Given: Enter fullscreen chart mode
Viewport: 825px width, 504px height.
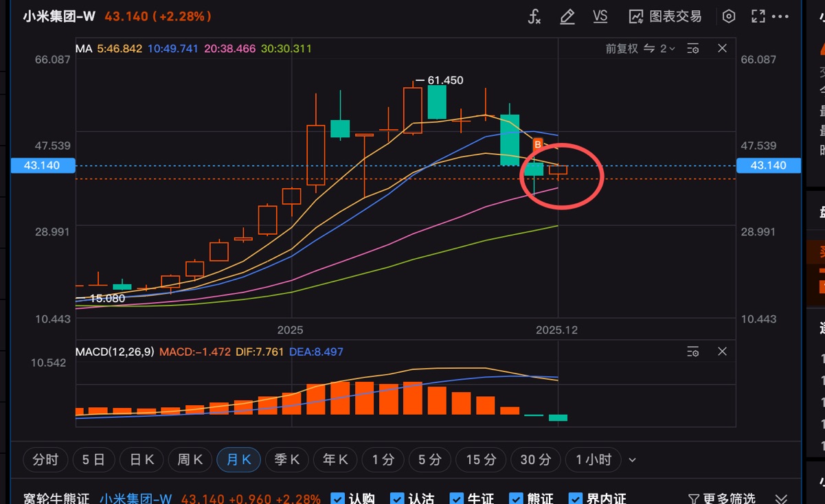Looking at the screenshot, I should click(758, 16).
